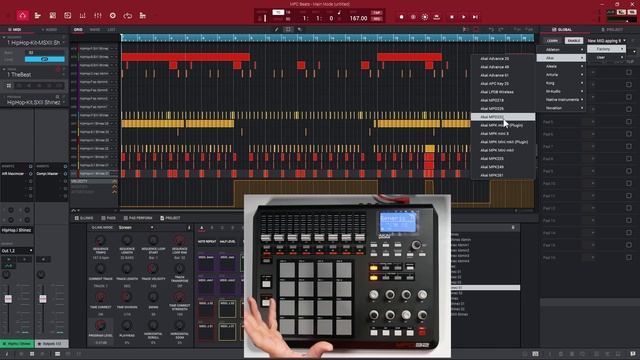Open the PAD PERFORM tab
The height and width of the screenshot is (360, 640).
click(138, 218)
